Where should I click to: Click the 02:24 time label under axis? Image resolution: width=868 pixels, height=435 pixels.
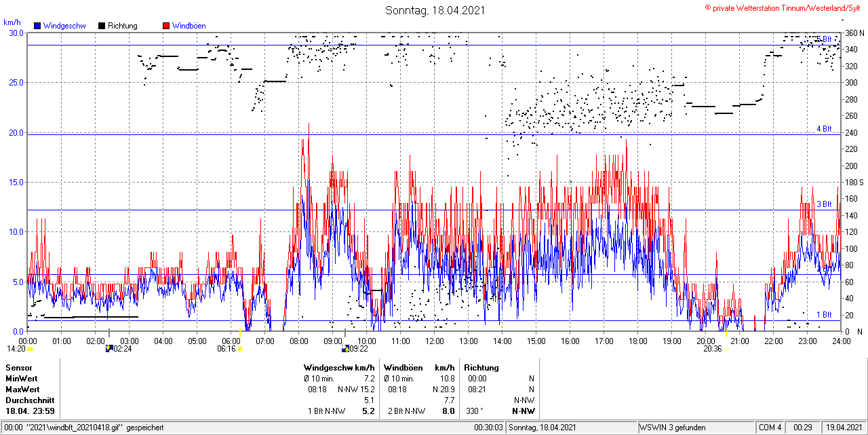tap(123, 349)
